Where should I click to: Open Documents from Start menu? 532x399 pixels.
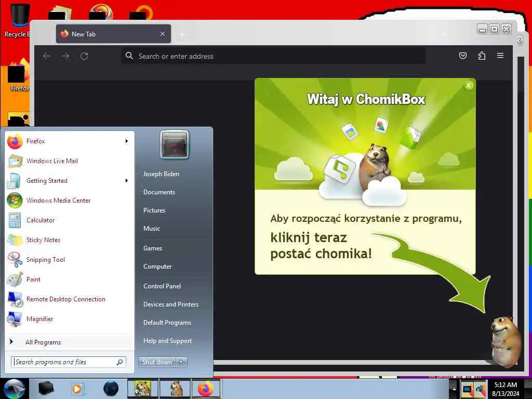(159, 192)
